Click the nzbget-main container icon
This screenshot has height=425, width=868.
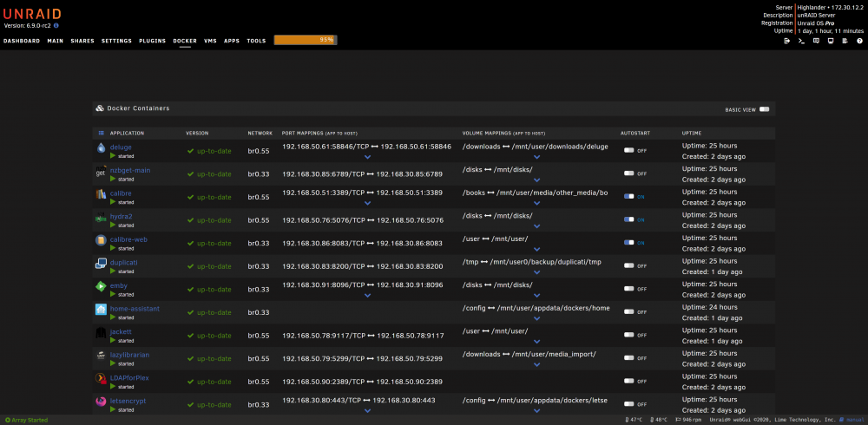click(101, 171)
